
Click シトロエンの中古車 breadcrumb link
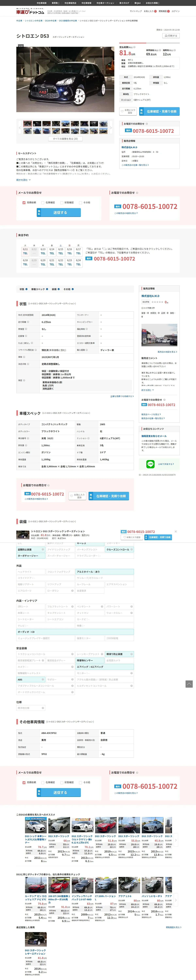tap(33, 21)
